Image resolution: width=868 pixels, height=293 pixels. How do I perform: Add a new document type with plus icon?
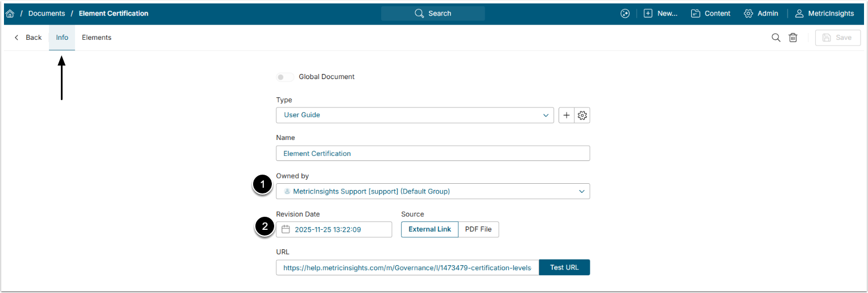tap(567, 115)
